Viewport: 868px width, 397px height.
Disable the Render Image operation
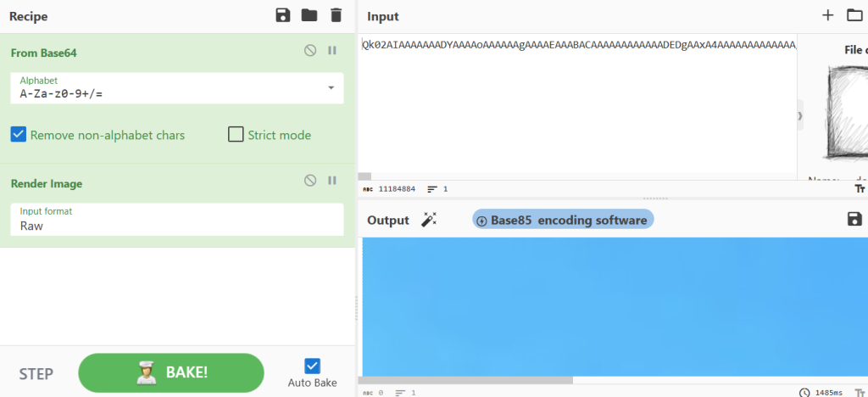pos(310,180)
